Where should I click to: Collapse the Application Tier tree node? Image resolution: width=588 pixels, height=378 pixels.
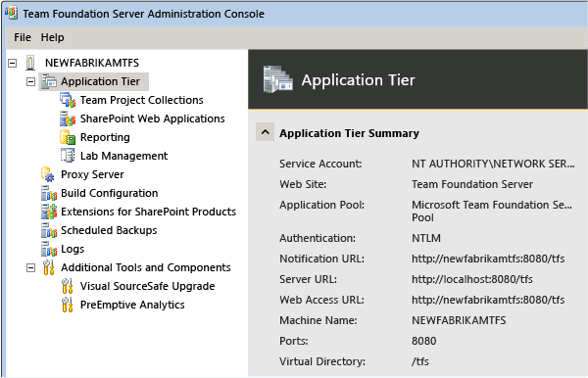tap(31, 81)
